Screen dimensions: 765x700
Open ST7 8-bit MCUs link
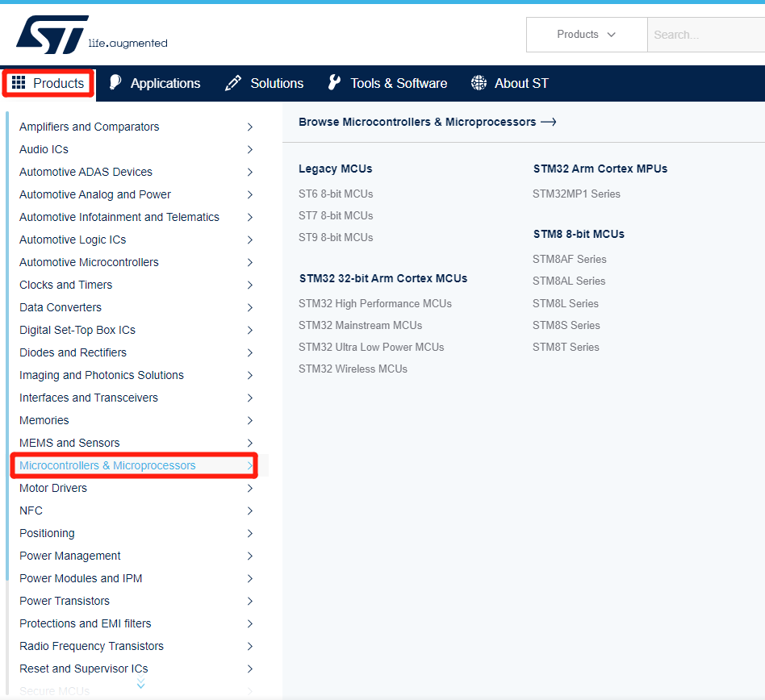(336, 215)
